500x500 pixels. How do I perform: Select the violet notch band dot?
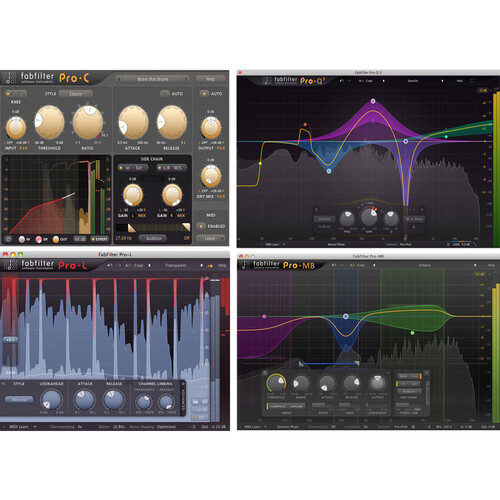point(406,141)
